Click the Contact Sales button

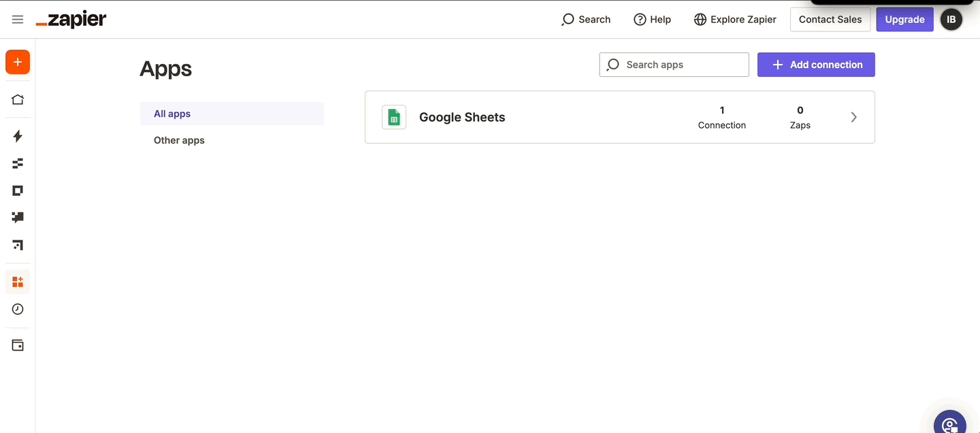click(830, 20)
